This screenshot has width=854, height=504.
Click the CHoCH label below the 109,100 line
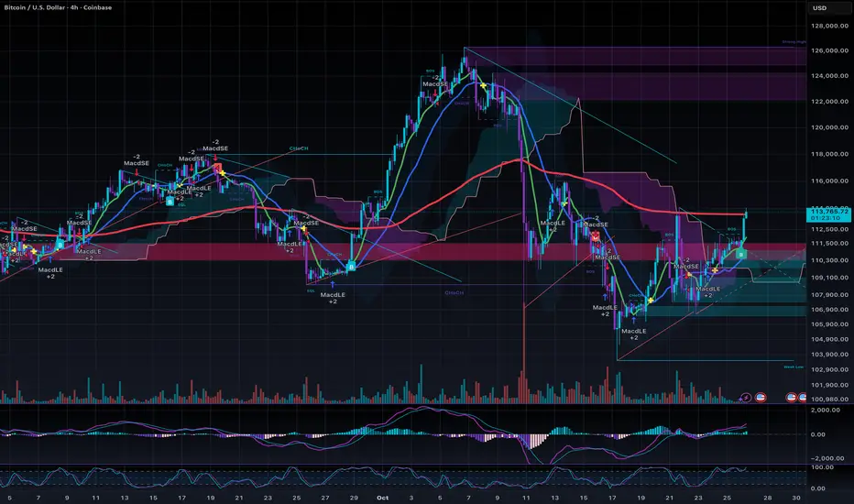(x=454, y=292)
